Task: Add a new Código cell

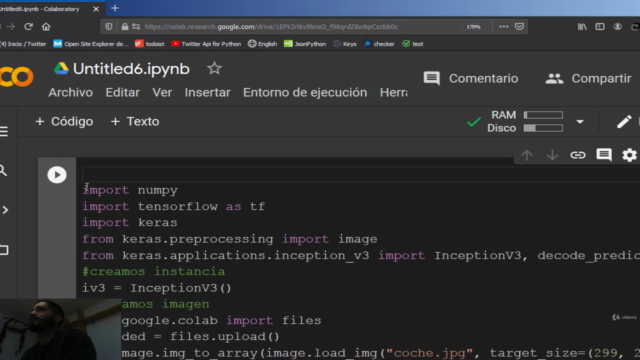Action: pos(64,122)
